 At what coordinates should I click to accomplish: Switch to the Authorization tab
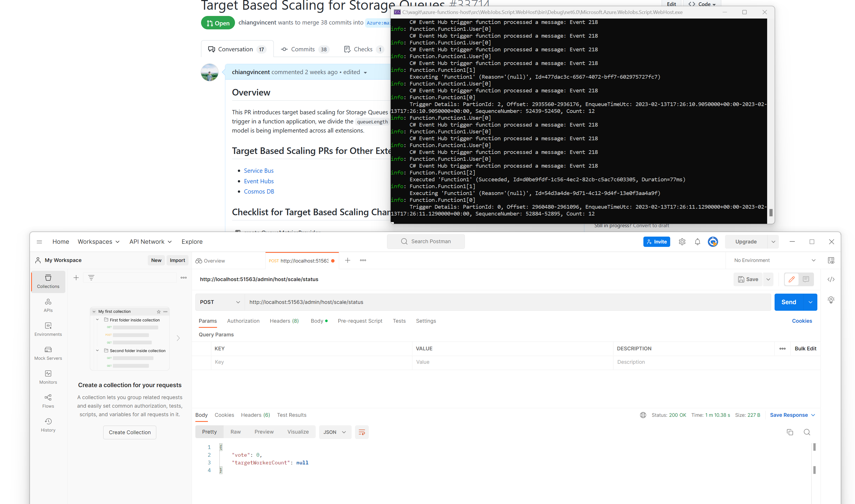click(x=243, y=321)
